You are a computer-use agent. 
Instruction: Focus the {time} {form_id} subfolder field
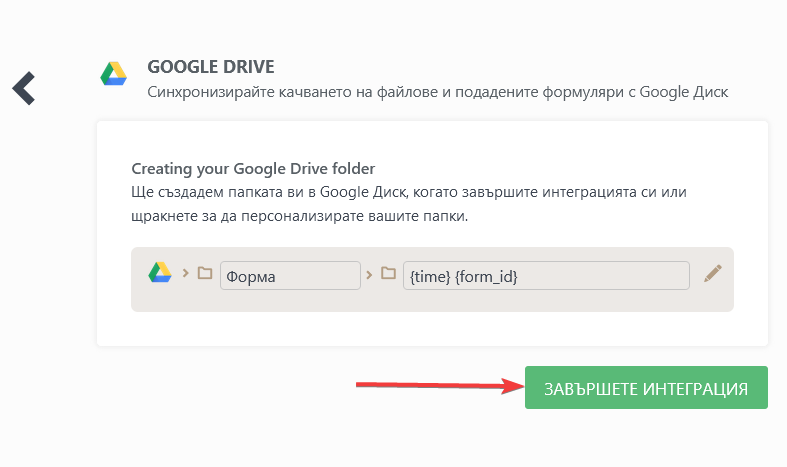545,275
